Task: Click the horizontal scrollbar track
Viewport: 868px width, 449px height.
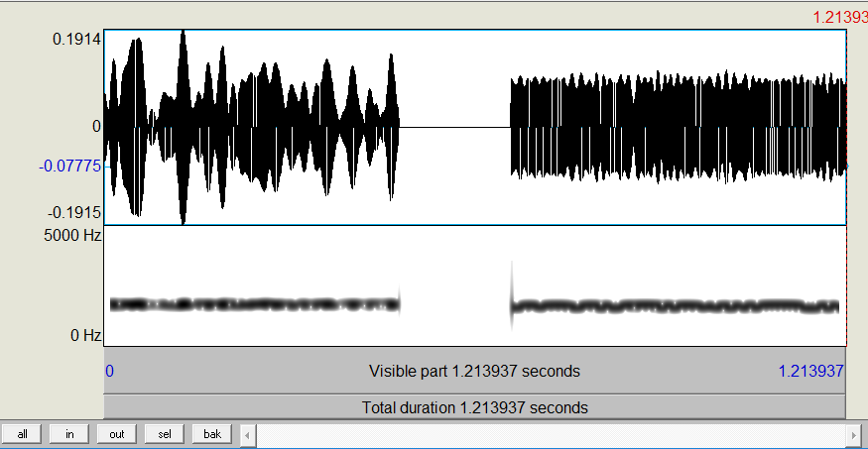Action: click(551, 434)
